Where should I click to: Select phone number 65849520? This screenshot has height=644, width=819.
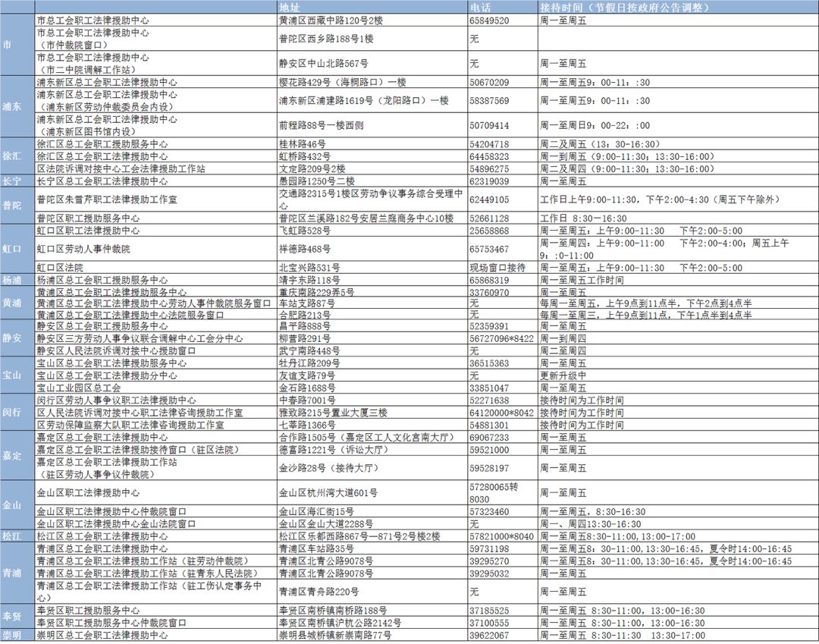489,20
